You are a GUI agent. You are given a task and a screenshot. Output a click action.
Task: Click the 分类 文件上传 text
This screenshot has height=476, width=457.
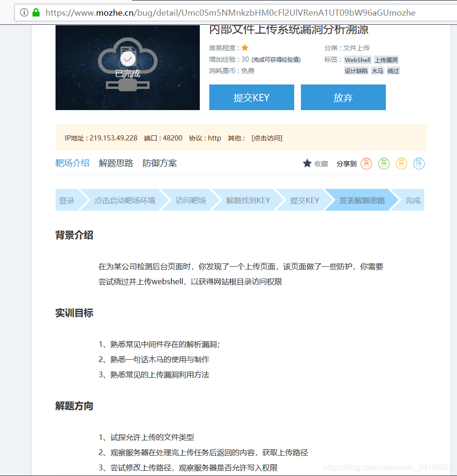(x=347, y=48)
